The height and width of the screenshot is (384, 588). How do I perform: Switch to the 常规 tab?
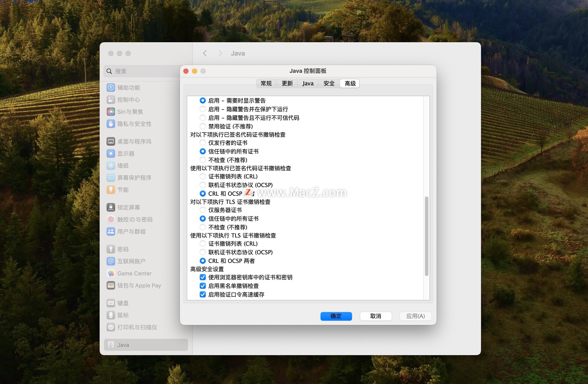(266, 83)
